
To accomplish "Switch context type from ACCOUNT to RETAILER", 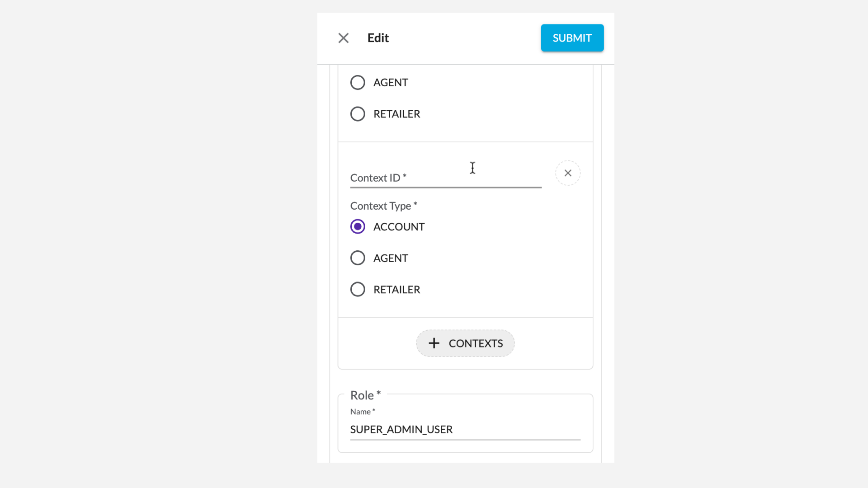I will pyautogui.click(x=358, y=289).
